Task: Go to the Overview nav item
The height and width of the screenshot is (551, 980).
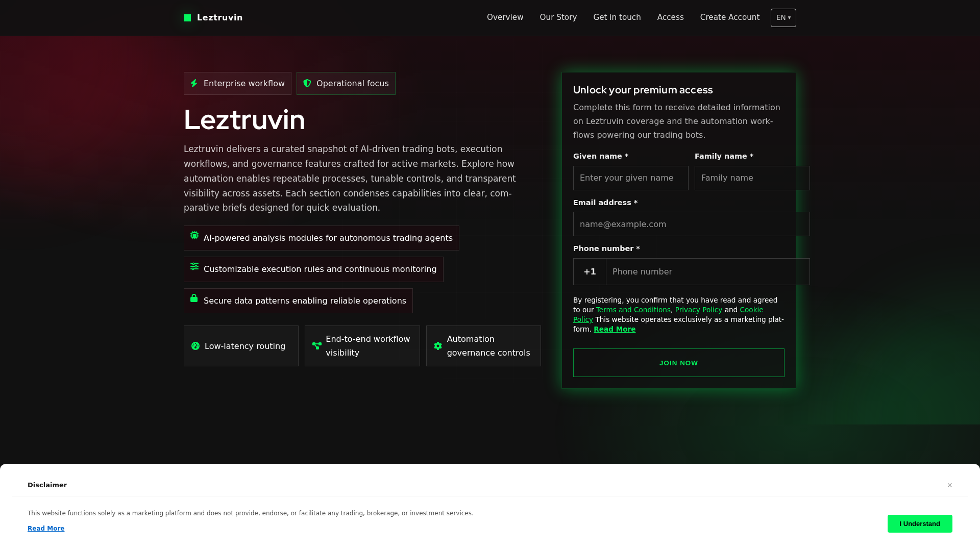Action: click(505, 17)
